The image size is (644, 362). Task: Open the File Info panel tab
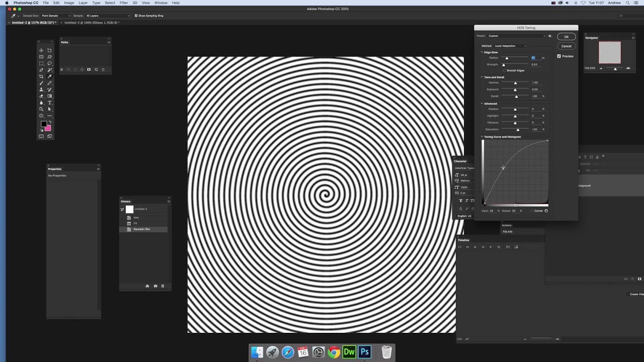pyautogui.click(x=508, y=232)
